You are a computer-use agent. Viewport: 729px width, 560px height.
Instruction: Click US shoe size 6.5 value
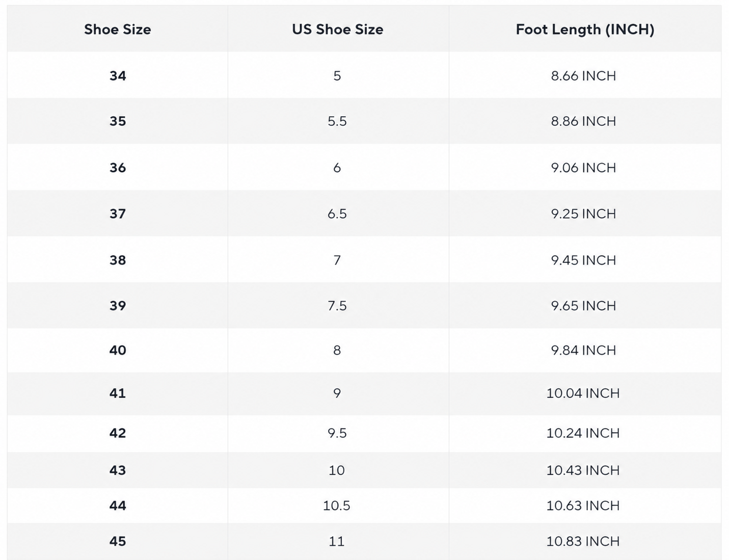[x=337, y=214]
